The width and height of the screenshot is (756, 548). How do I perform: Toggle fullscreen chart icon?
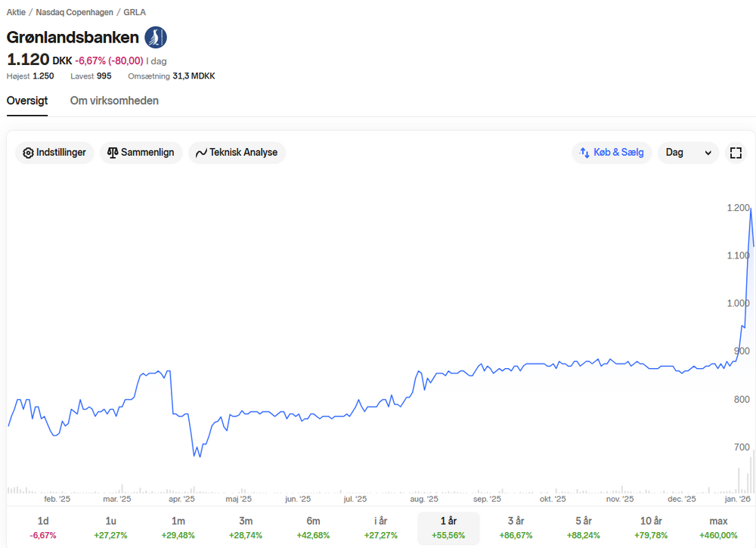pos(736,153)
